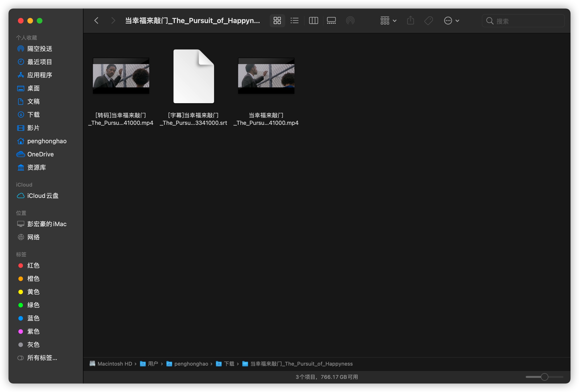The image size is (579, 392).
Task: Open 所有标签… in the sidebar
Action: click(x=42, y=358)
